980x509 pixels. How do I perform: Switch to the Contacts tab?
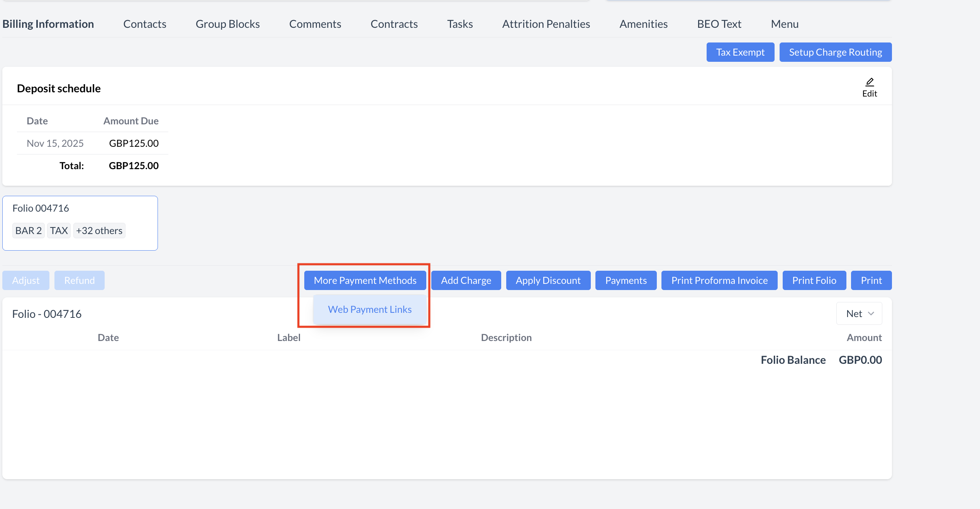145,24
